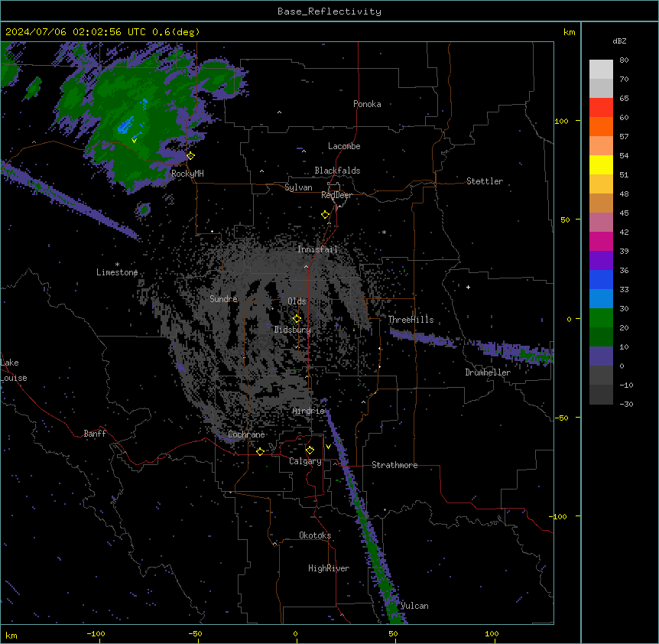The height and width of the screenshot is (644, 659).
Task: Select the purple 36-39 dBZ legend swatch
Action: click(601, 260)
